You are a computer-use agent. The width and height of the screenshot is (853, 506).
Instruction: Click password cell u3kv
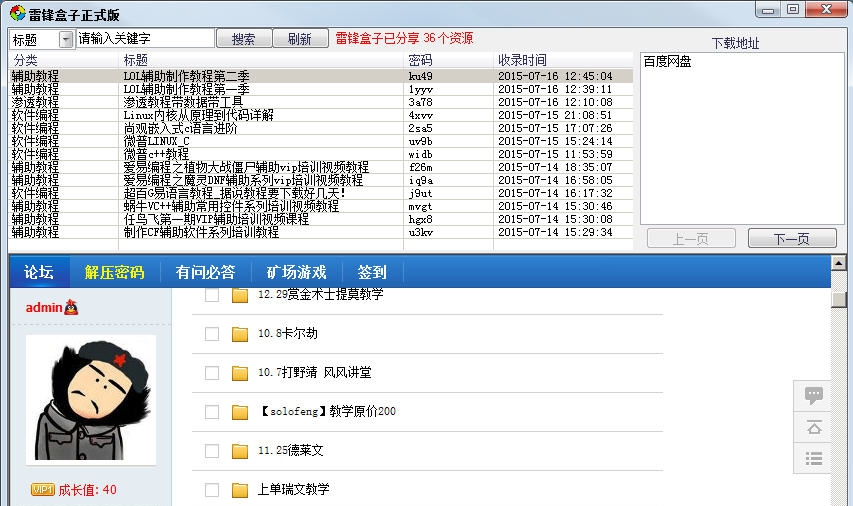[x=421, y=232]
